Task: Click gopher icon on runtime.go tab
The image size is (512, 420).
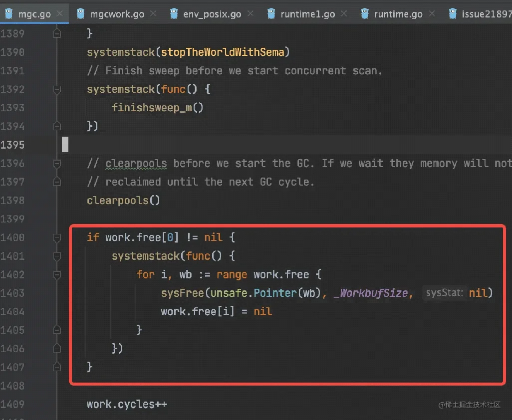Action: point(364,13)
